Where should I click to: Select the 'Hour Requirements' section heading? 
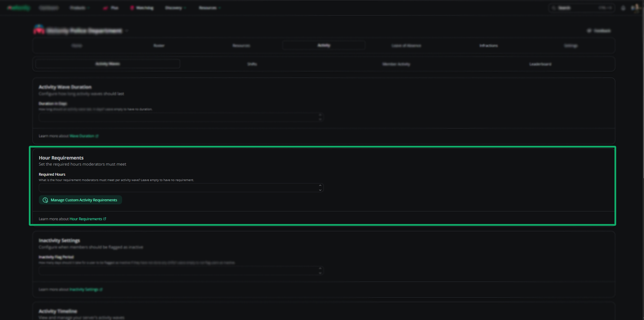click(x=61, y=158)
